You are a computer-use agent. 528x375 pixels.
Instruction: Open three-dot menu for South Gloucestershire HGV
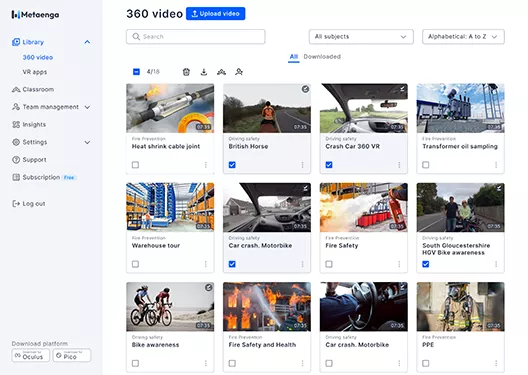pos(496,264)
